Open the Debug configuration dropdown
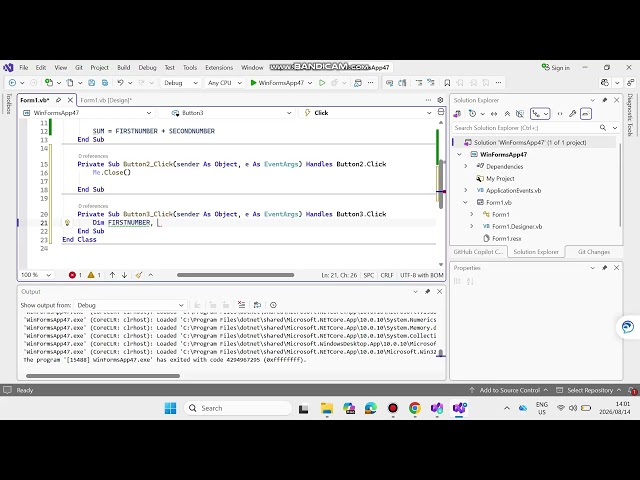 click(x=180, y=83)
